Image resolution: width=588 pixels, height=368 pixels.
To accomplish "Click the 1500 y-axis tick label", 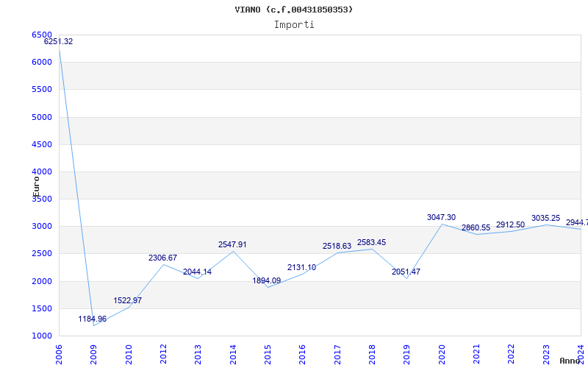I will coord(42,308).
